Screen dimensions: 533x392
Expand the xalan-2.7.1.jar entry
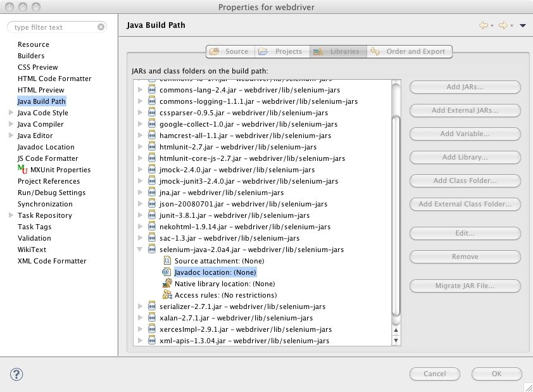tap(141, 318)
